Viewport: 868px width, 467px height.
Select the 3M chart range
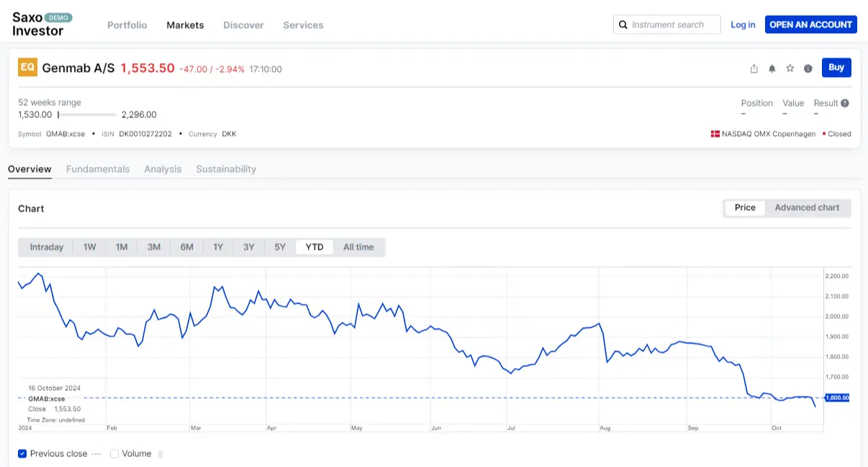(154, 247)
